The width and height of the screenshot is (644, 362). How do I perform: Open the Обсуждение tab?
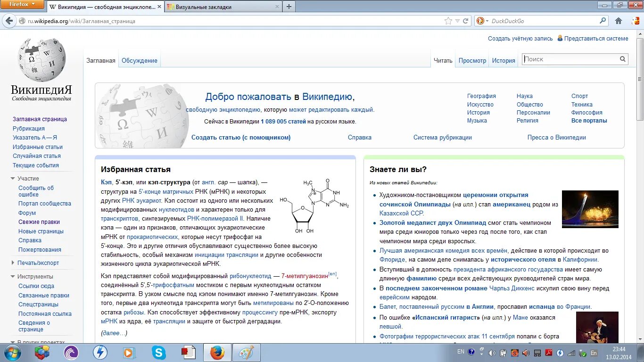(140, 60)
